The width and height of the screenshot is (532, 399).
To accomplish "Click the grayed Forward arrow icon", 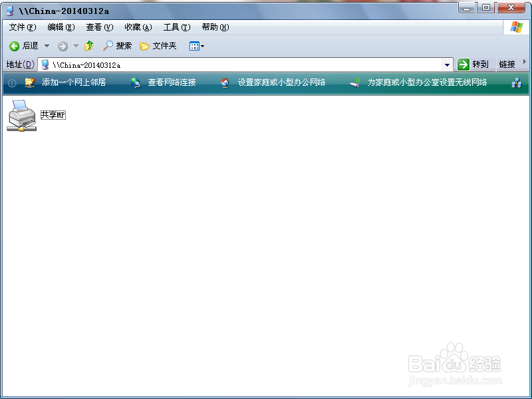I will [63, 46].
